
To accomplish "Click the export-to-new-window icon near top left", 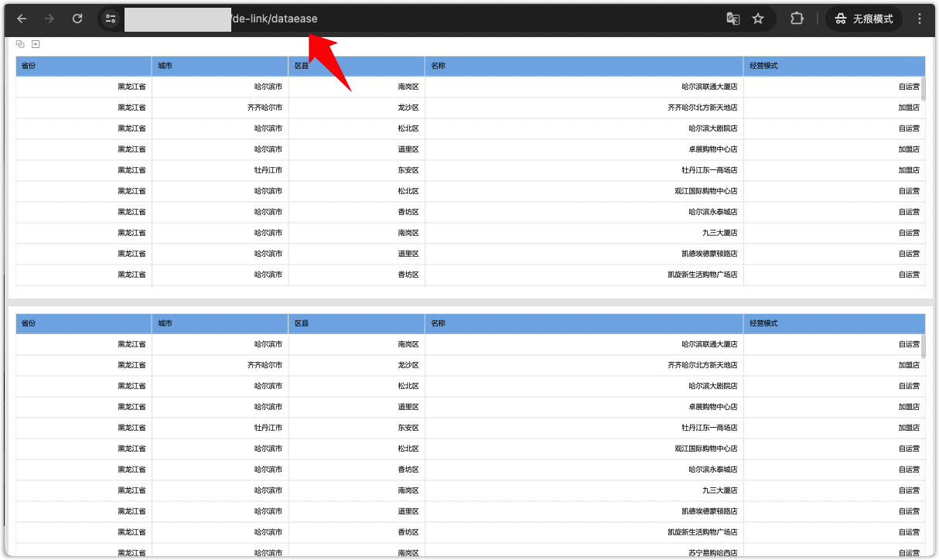I will [x=36, y=44].
